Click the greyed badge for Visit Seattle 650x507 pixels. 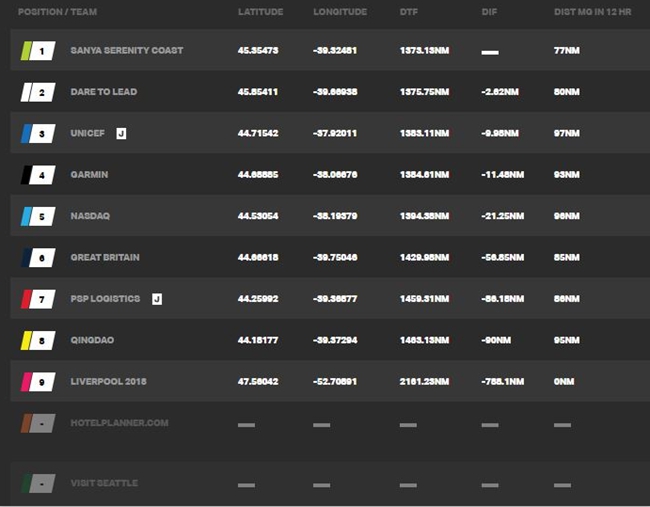pyautogui.click(x=38, y=484)
